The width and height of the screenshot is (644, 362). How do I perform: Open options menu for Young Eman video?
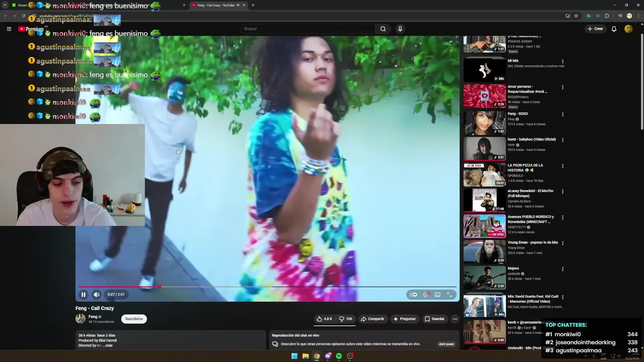[x=562, y=243]
